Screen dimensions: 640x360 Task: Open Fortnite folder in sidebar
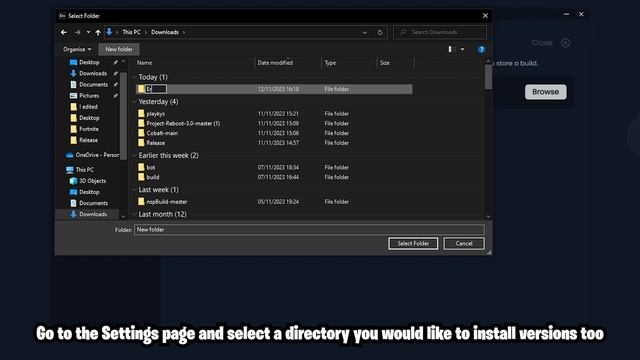point(89,129)
